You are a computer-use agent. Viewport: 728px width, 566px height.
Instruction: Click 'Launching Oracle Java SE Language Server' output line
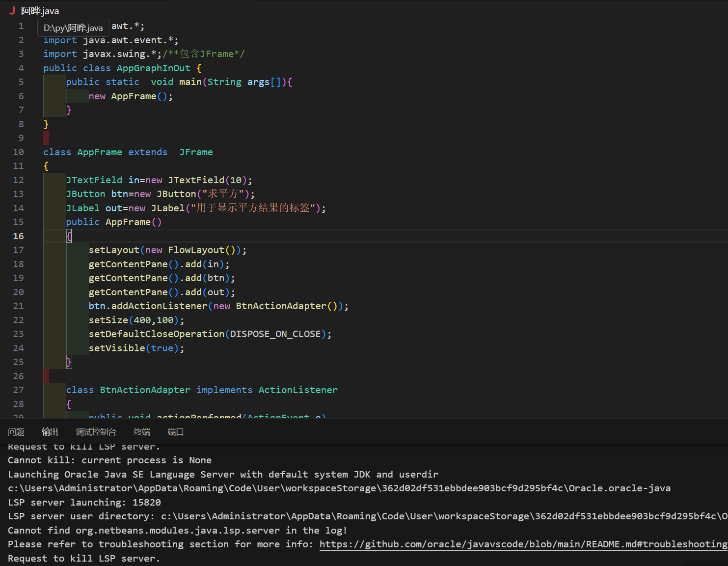[223, 475]
